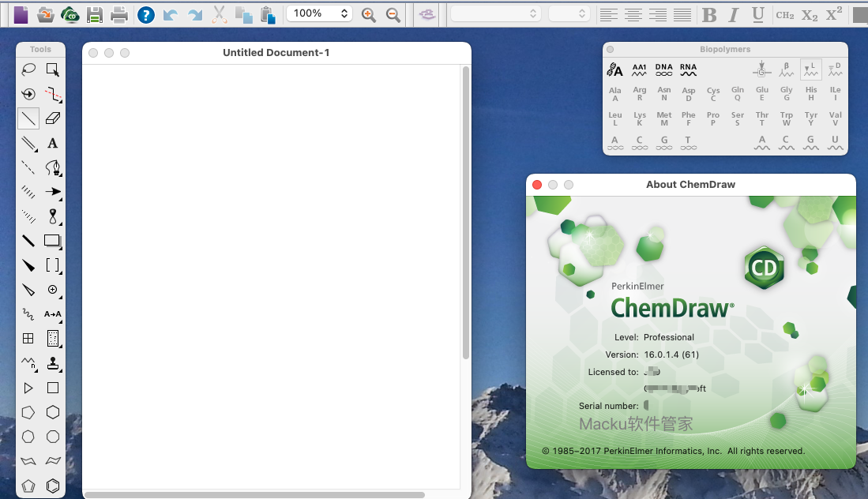
Task: Pick the Cyclopentane ring tool
Action: pyautogui.click(x=28, y=412)
